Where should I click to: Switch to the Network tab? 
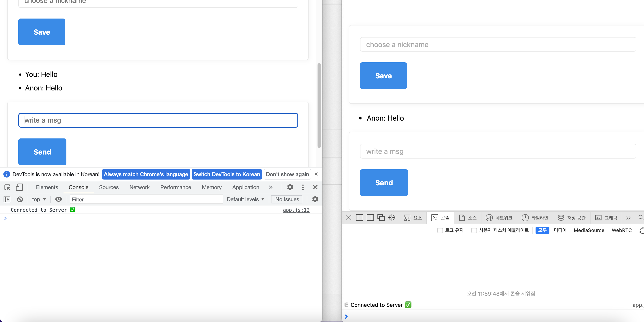point(139,187)
